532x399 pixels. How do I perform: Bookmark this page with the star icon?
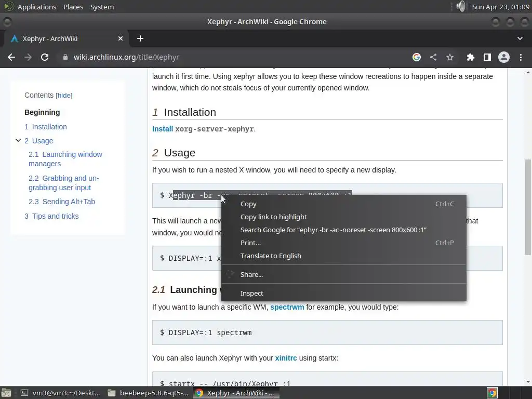450,57
